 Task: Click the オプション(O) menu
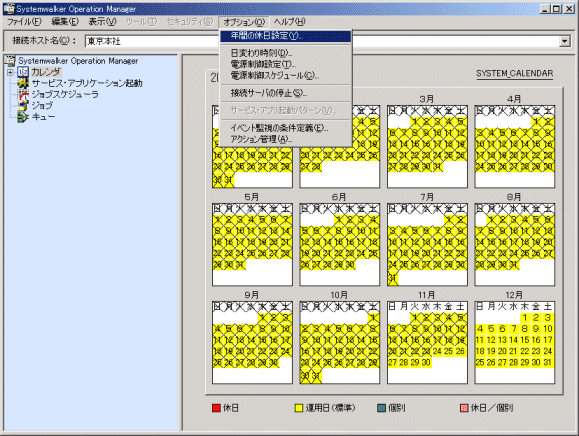(244, 22)
